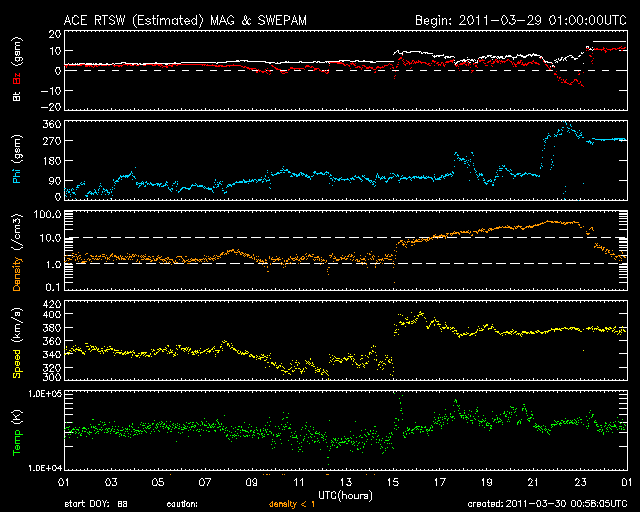Viewport: 640px width, 512px height.
Task: Click the '1.0E+05' tick on the Temp axis
Action: coord(45,394)
